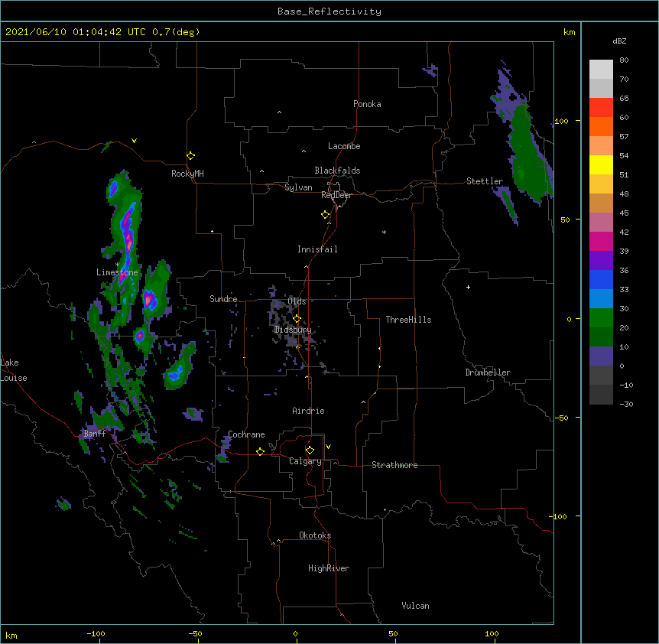Click the yellow V marker northwest of RockyMH
Screen dimensions: 659x644
134,141
